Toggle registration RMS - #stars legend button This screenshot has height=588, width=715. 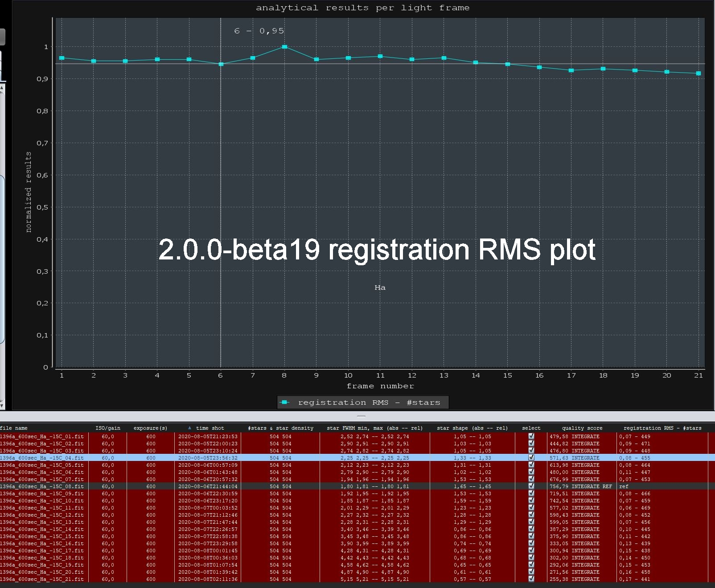tap(363, 403)
